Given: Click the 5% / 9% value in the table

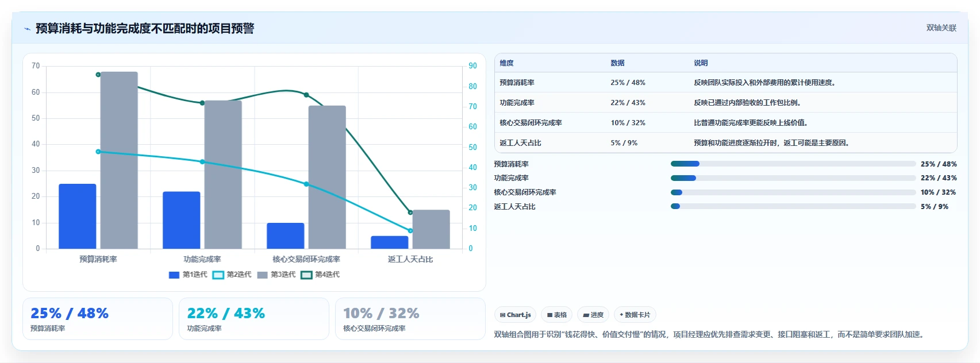Looking at the screenshot, I should point(624,143).
